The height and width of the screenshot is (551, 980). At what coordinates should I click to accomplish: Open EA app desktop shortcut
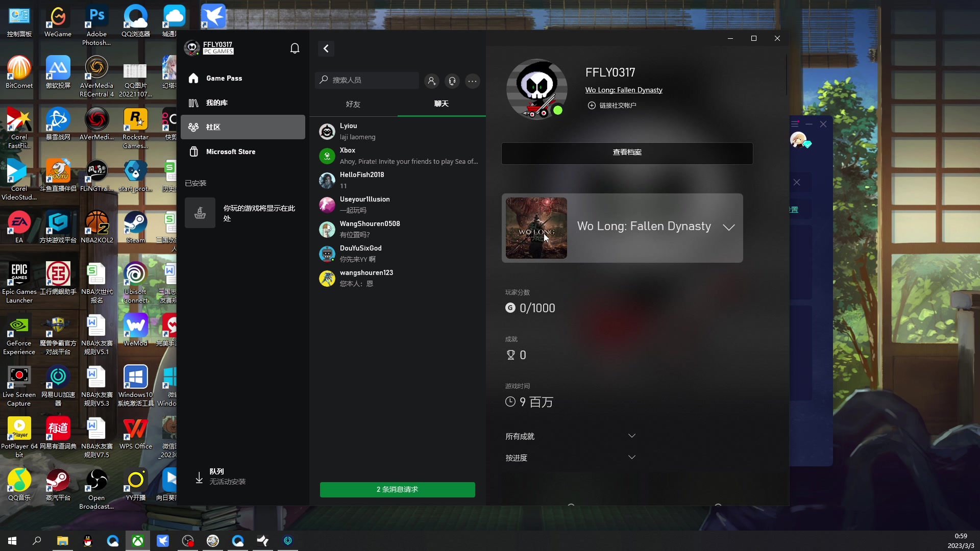pyautogui.click(x=19, y=227)
